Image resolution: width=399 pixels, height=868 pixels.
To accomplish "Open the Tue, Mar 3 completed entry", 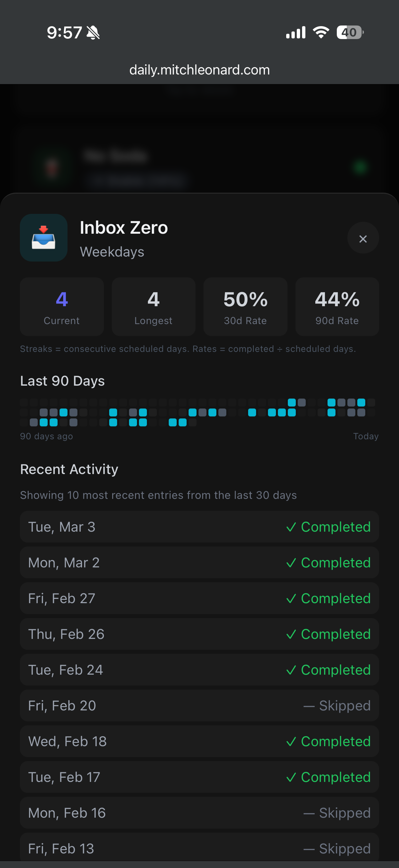I will point(199,527).
